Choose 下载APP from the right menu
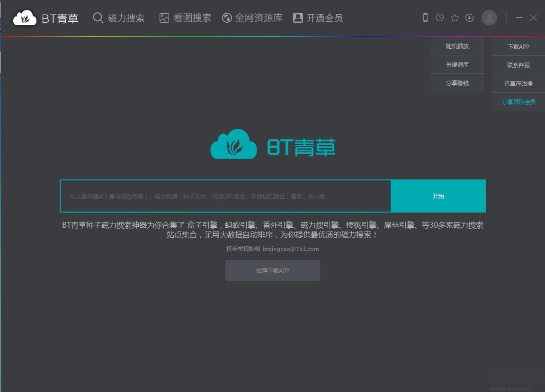The image size is (545, 392). (518, 47)
